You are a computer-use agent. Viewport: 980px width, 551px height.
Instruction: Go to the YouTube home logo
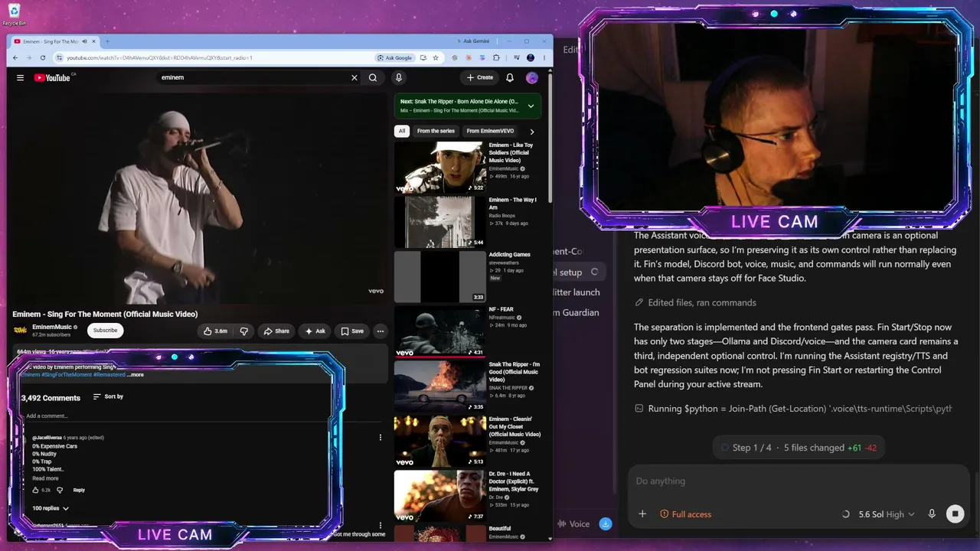52,77
